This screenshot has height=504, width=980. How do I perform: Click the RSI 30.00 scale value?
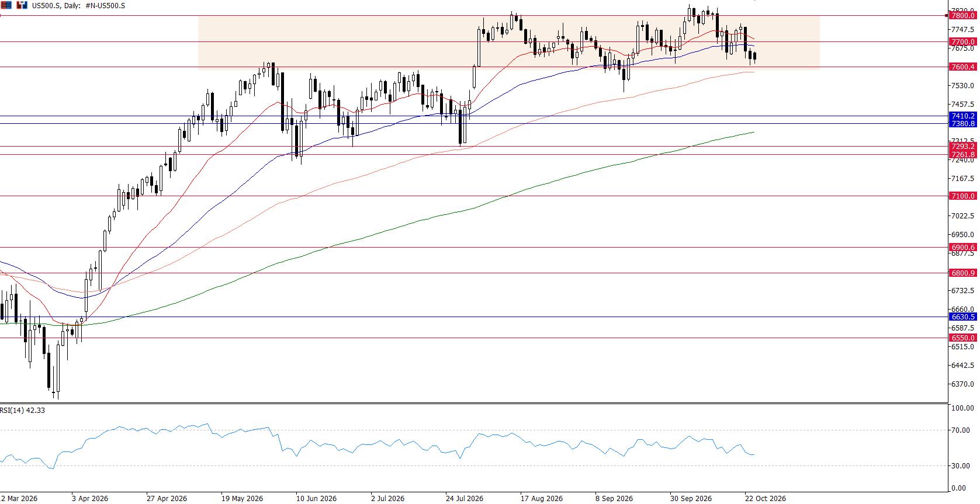[x=960, y=466]
